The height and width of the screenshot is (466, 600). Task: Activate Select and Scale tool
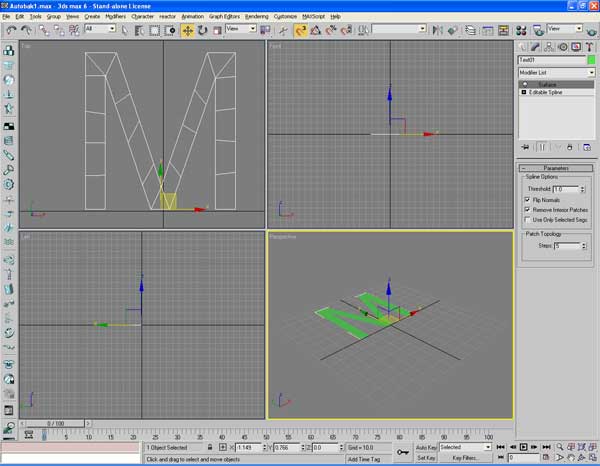coord(217,30)
